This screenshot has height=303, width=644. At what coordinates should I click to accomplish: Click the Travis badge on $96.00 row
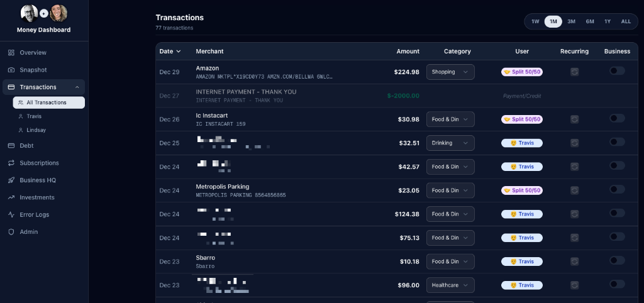[x=521, y=285]
